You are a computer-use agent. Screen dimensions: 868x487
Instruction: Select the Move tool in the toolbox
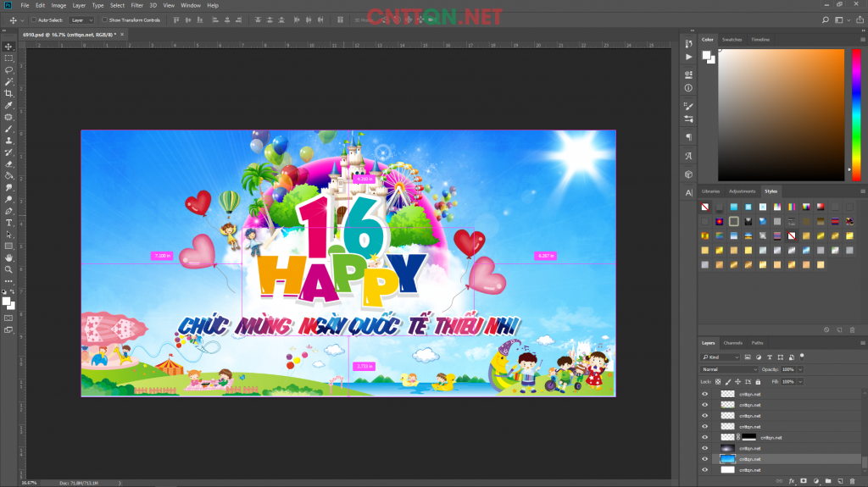[8, 47]
